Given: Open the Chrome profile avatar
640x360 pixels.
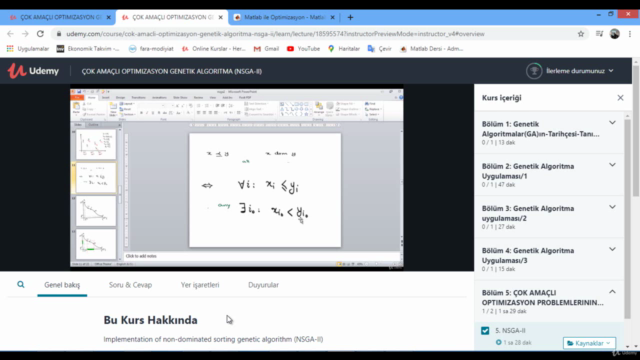Looking at the screenshot, I should (x=615, y=34).
